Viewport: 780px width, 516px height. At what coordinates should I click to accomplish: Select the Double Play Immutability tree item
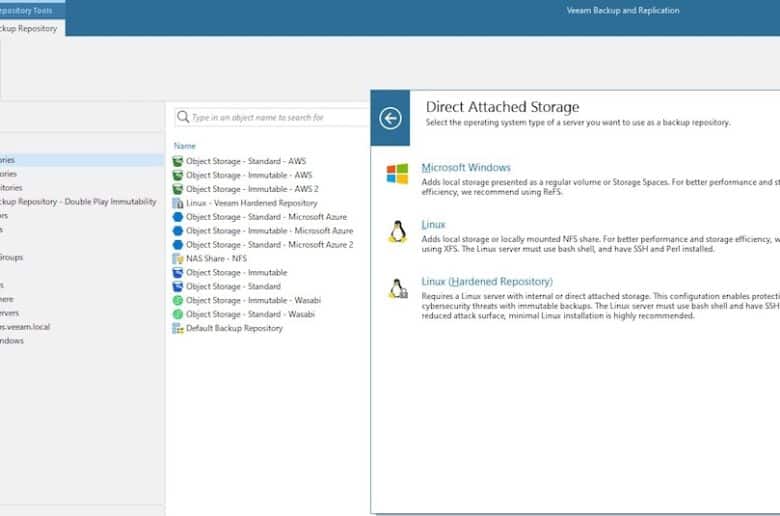click(78, 202)
